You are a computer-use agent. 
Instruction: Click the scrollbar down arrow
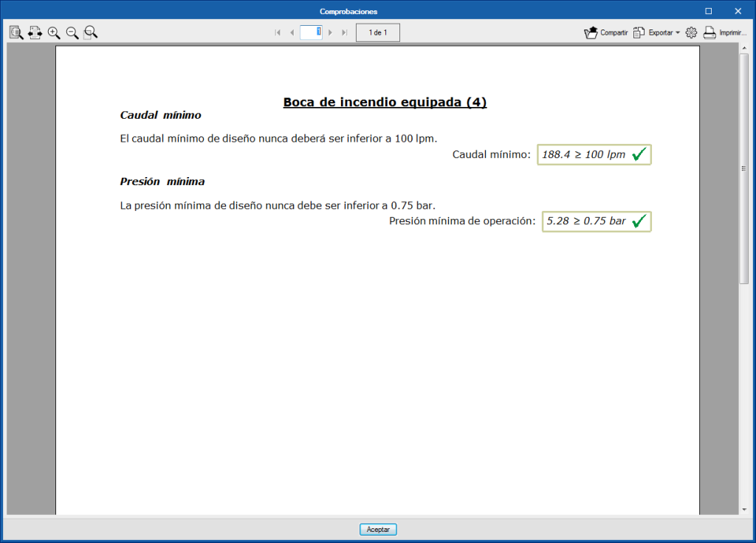click(x=744, y=510)
